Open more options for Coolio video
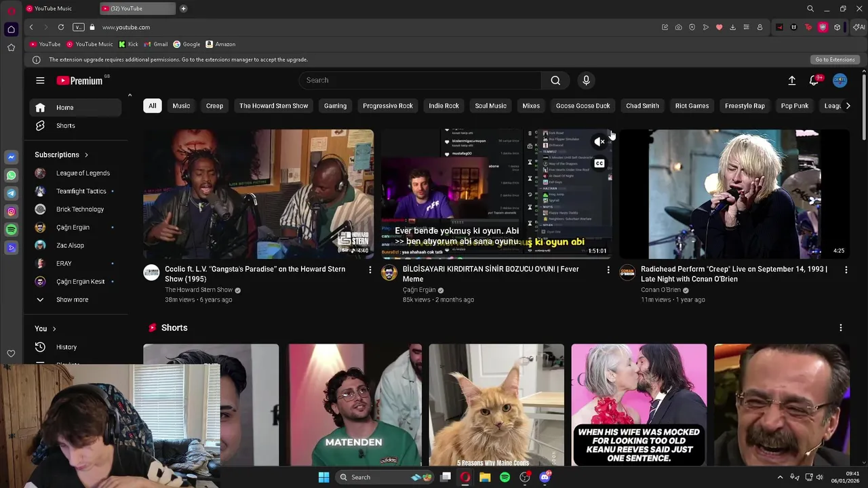 coord(370,270)
